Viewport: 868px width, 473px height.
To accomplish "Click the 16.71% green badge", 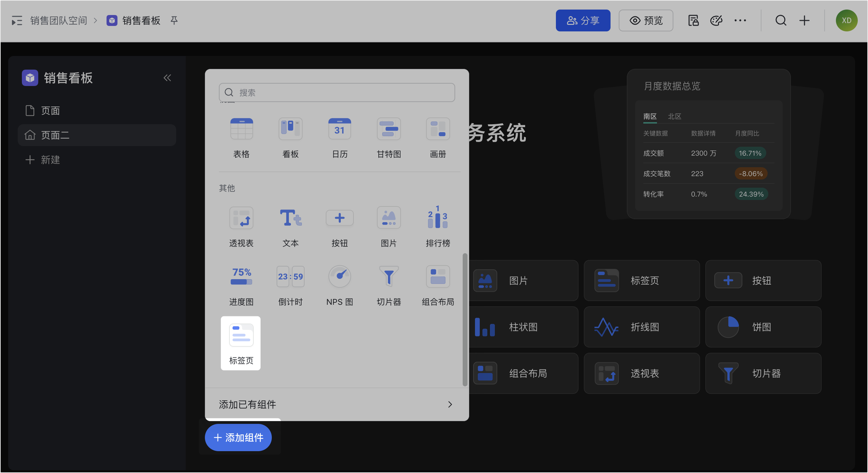I will click(750, 153).
